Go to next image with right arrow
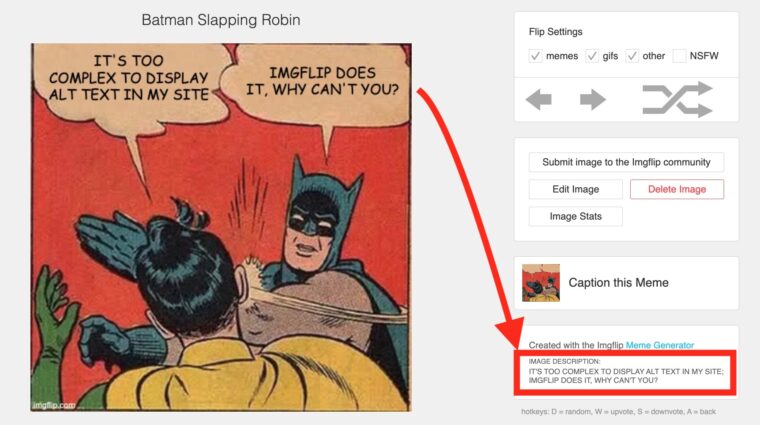The height and width of the screenshot is (425, 760). [x=593, y=100]
